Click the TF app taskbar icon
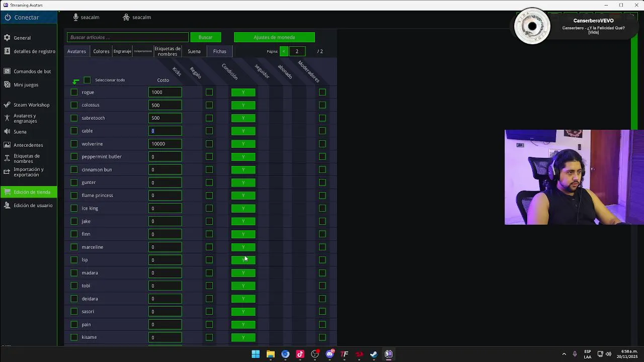 (x=345, y=354)
